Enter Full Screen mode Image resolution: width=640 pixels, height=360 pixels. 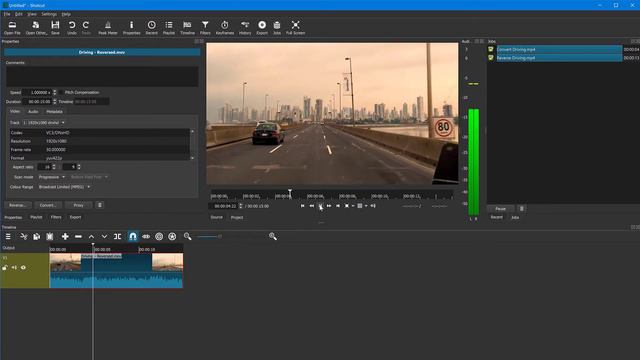click(x=296, y=28)
